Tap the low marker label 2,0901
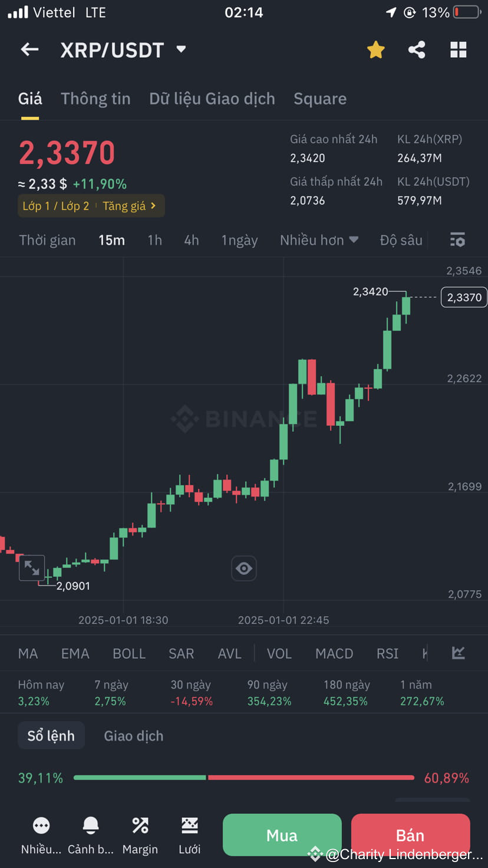This screenshot has height=868, width=488. tap(73, 586)
